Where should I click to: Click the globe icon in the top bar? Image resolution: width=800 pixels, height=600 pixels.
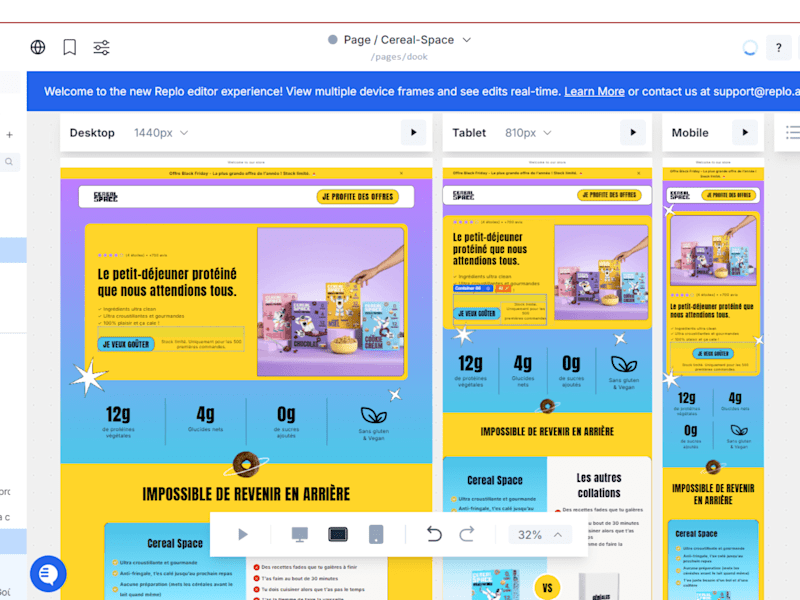38,47
